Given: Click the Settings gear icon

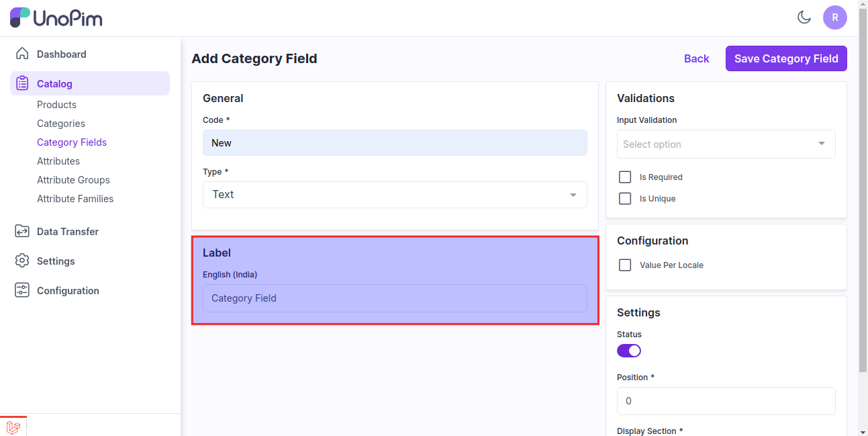Looking at the screenshot, I should [x=22, y=261].
